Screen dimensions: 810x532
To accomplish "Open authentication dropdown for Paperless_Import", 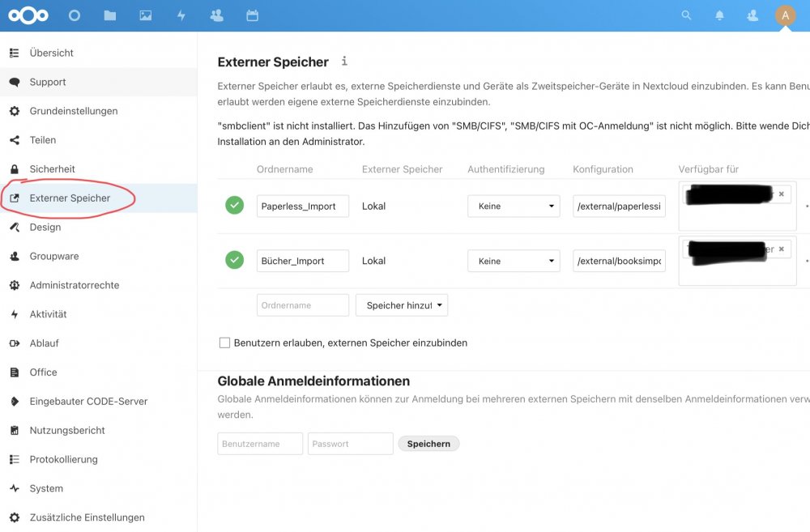I will 514,206.
